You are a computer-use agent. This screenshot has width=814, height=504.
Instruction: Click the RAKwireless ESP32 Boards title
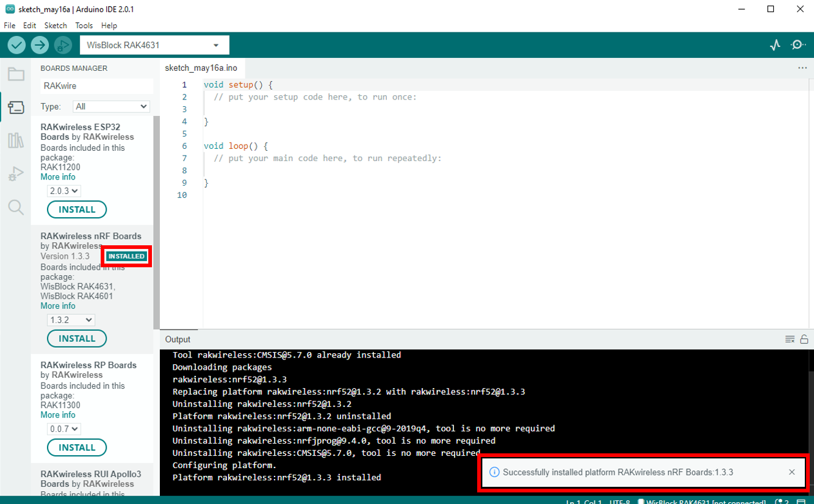(x=81, y=132)
